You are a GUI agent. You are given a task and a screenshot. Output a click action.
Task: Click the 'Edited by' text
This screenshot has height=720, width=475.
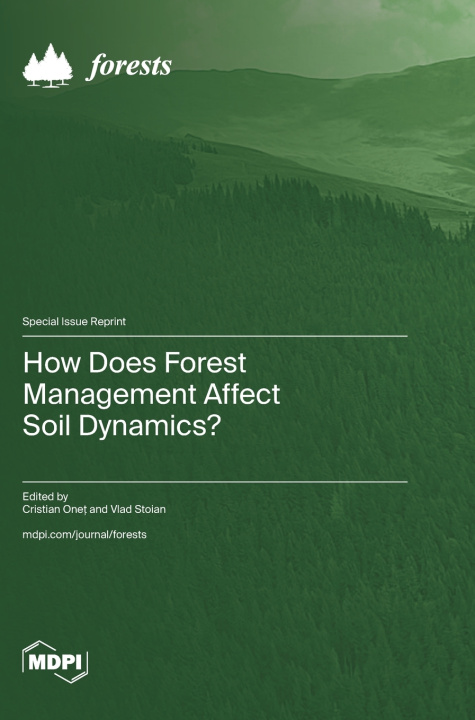(x=45, y=496)
